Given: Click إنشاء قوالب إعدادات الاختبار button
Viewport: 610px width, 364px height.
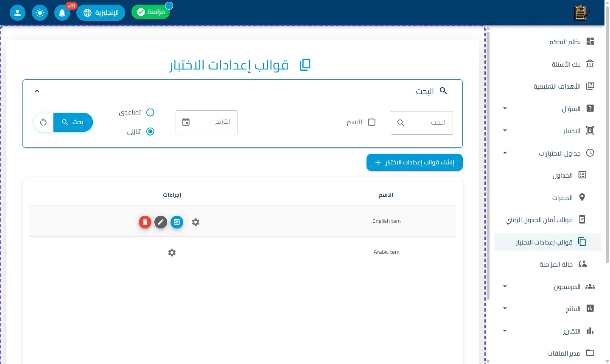Looking at the screenshot, I should click(414, 162).
